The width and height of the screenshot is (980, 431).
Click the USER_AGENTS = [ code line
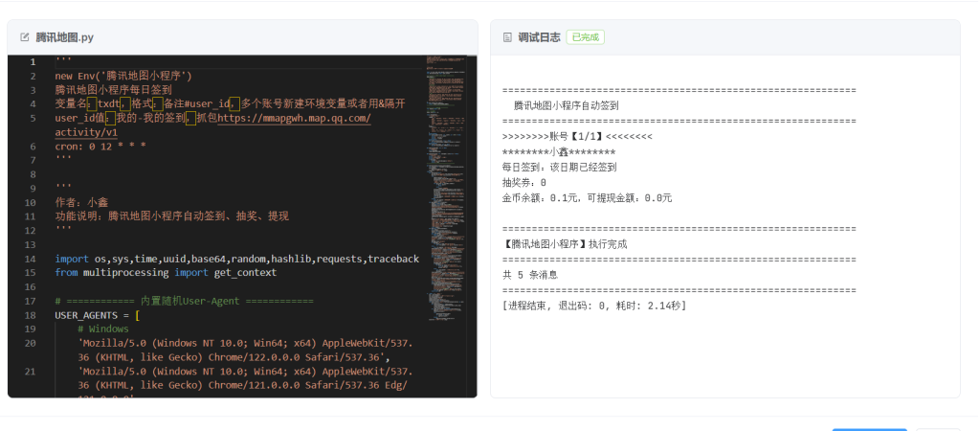[98, 315]
